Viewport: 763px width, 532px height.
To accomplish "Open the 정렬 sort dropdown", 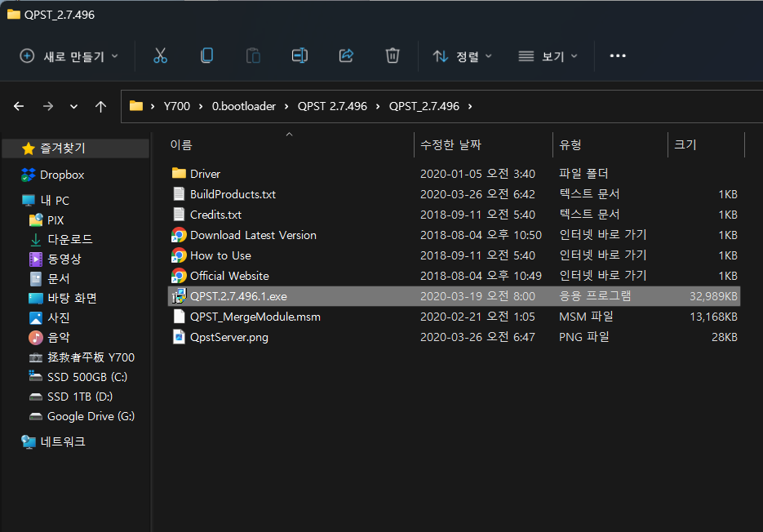I will [x=462, y=56].
